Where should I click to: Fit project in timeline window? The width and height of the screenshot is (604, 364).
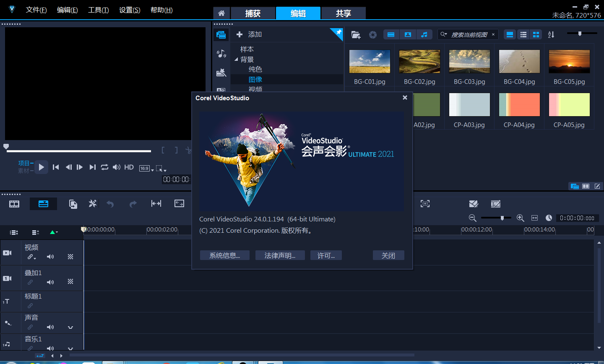[x=534, y=218]
